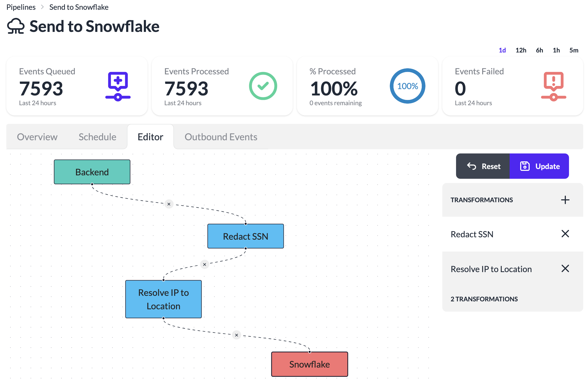Click the plus icon to add transformation
This screenshot has height=386, width=588.
[x=565, y=200]
